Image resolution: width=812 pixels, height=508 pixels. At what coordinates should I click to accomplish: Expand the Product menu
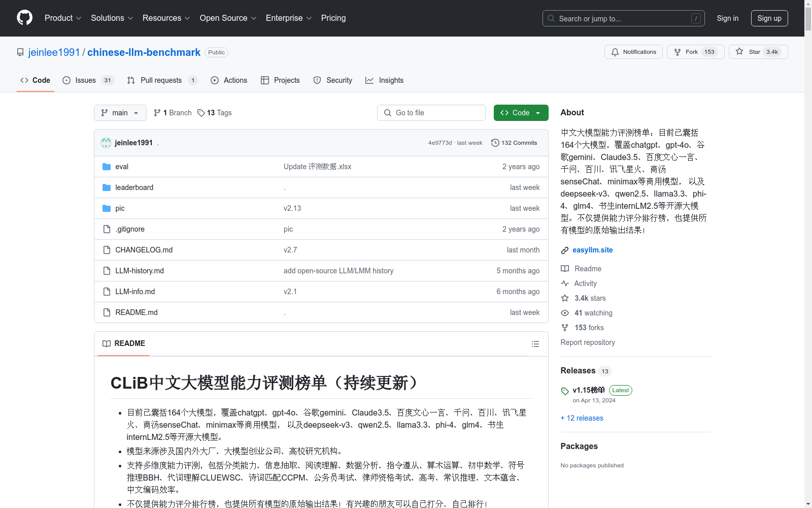coord(63,18)
